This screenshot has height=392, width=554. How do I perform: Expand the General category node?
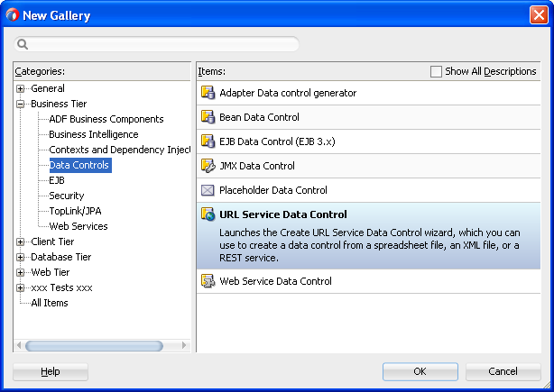[x=21, y=88]
